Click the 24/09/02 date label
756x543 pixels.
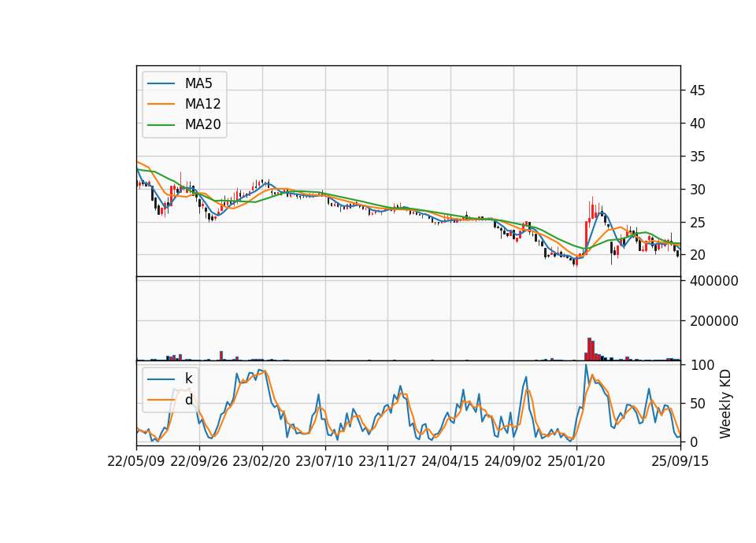pyautogui.click(x=513, y=462)
